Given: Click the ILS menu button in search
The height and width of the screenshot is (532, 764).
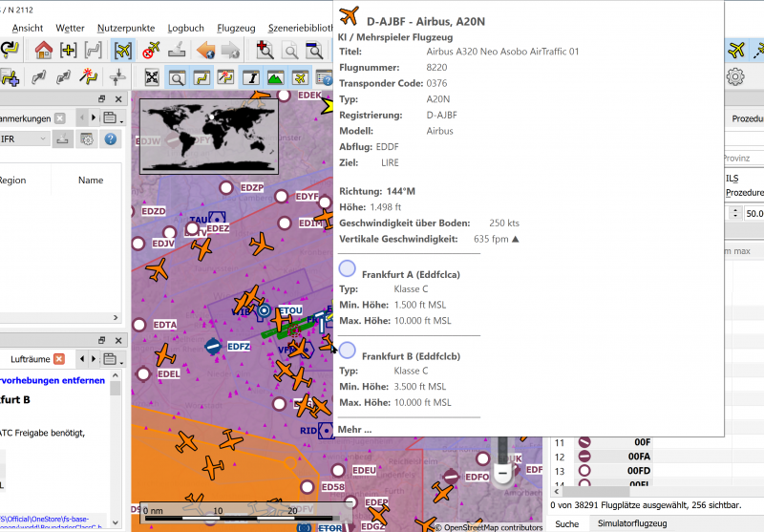Looking at the screenshot, I should pos(732,179).
